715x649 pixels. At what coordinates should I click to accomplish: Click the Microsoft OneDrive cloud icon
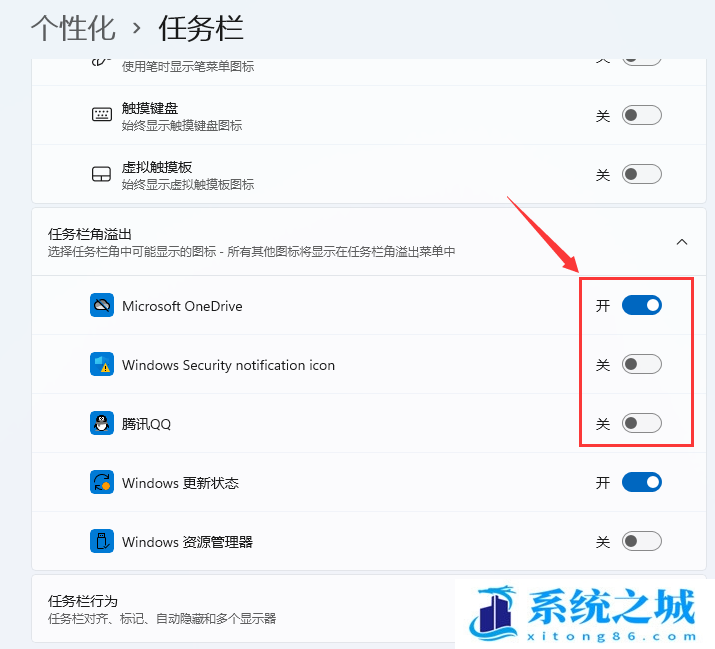click(102, 305)
